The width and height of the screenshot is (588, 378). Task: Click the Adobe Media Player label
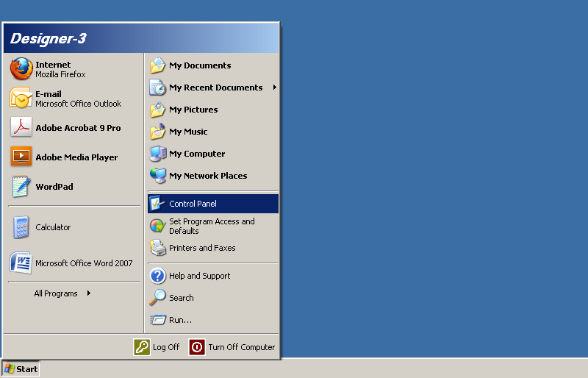(x=76, y=157)
